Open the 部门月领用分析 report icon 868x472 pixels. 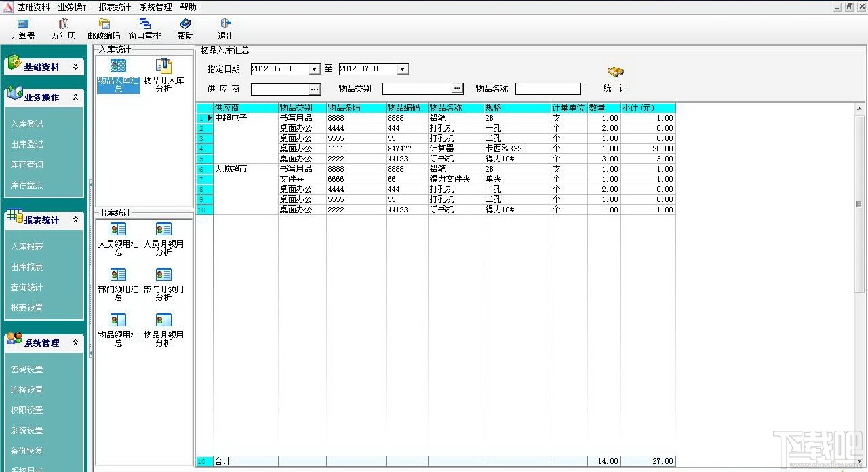point(163,284)
